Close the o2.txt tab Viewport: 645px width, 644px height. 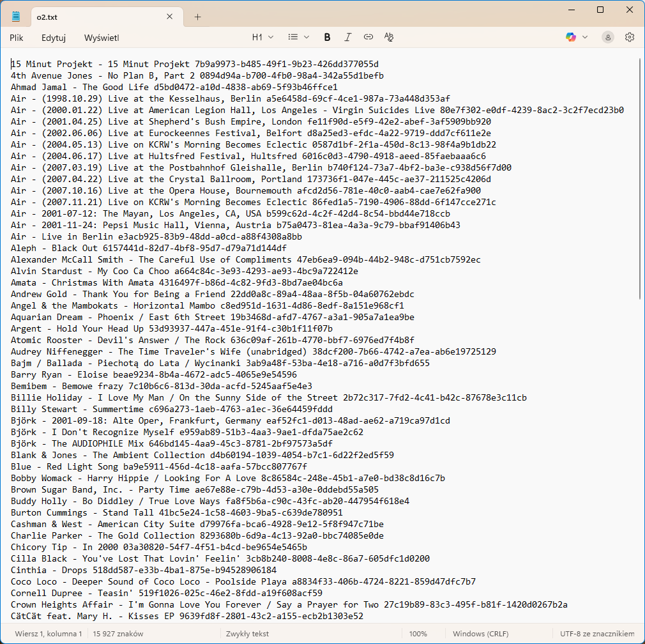tap(170, 17)
